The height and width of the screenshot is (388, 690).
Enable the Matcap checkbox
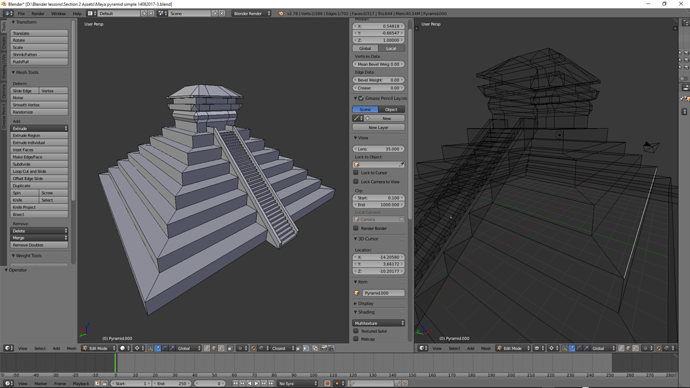356,339
